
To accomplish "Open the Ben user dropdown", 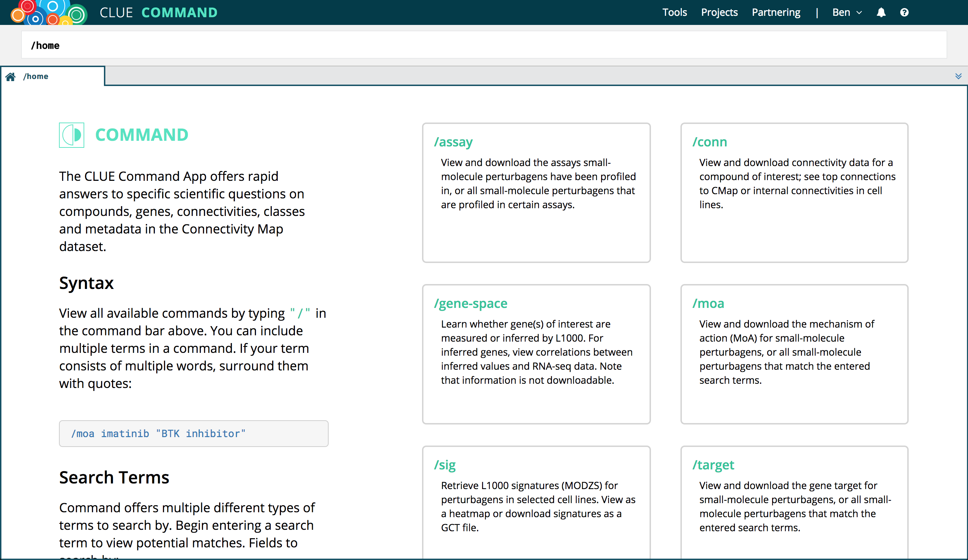I will (x=847, y=12).
